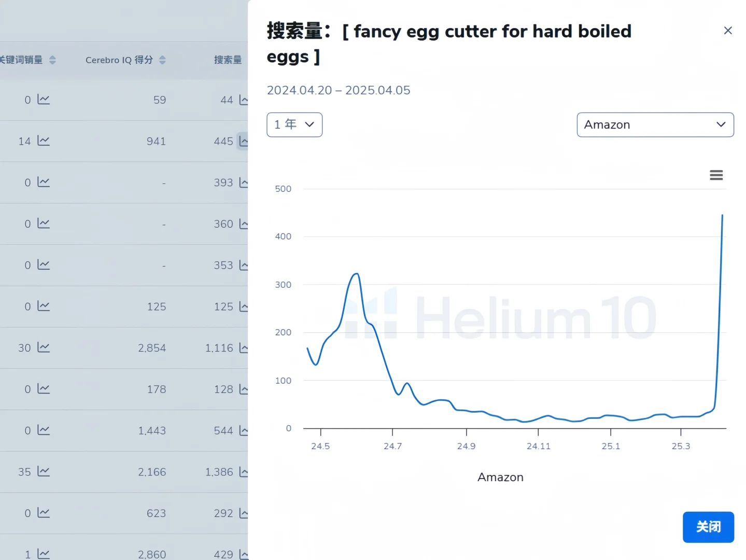Image resolution: width=746 pixels, height=560 pixels.
Task: Click the search volume spike at chart end
Action: [x=722, y=215]
